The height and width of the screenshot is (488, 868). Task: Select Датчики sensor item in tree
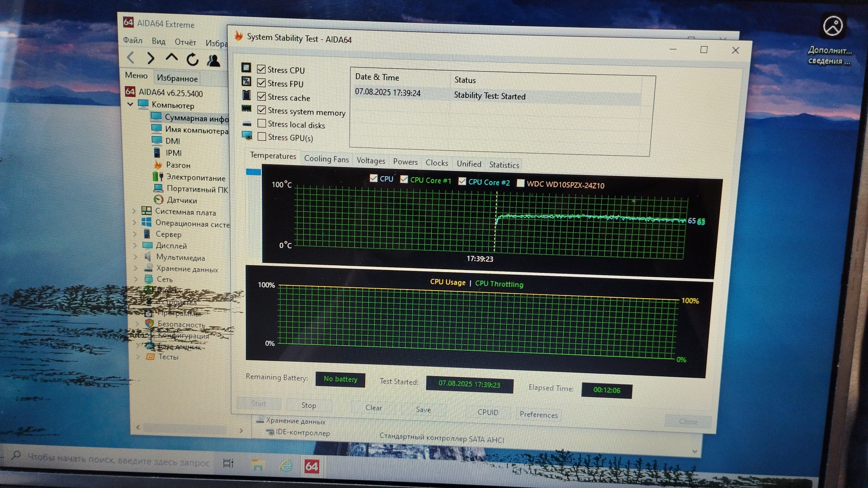click(181, 200)
